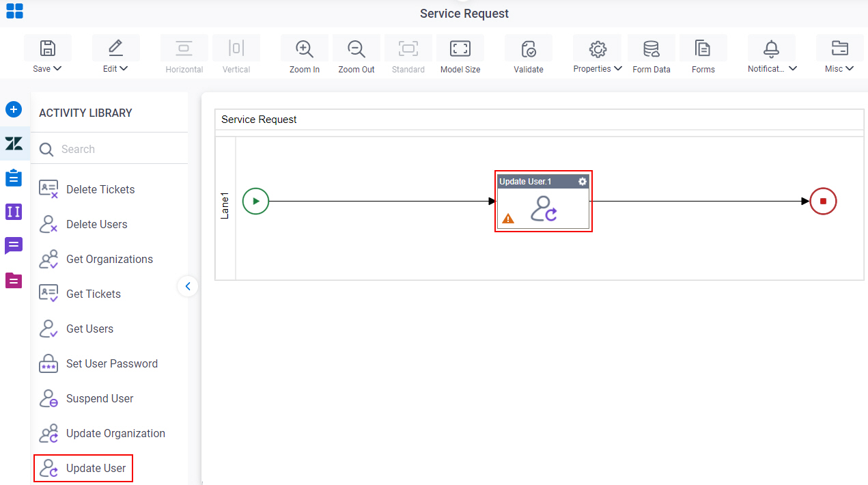Click the Forms document icon
The image size is (868, 485).
703,48
